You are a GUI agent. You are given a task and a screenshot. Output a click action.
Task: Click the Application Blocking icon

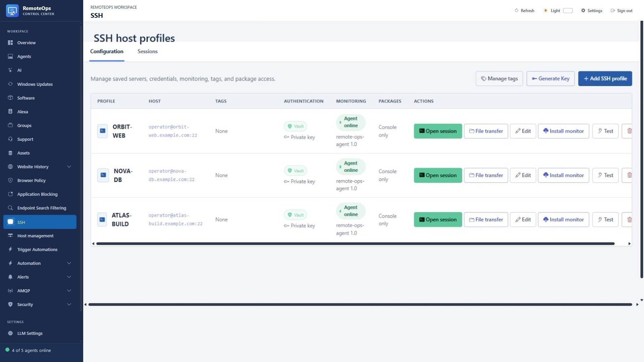10,194
